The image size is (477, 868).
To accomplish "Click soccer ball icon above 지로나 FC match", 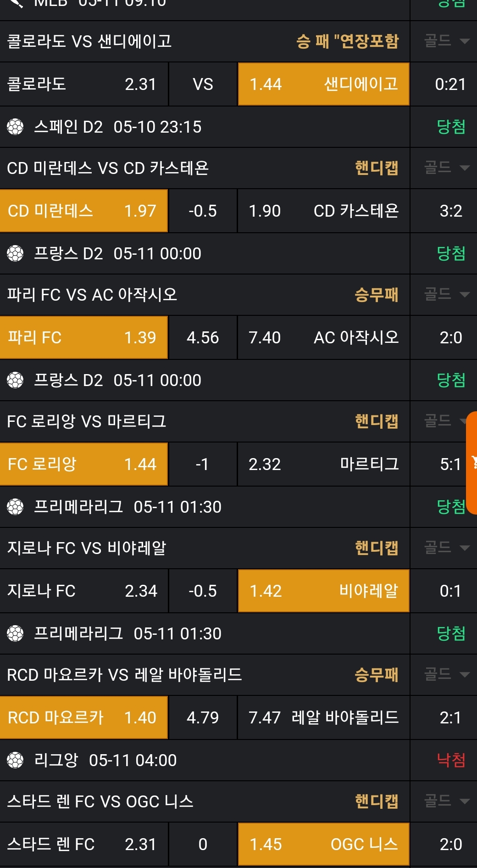I will click(x=15, y=507).
